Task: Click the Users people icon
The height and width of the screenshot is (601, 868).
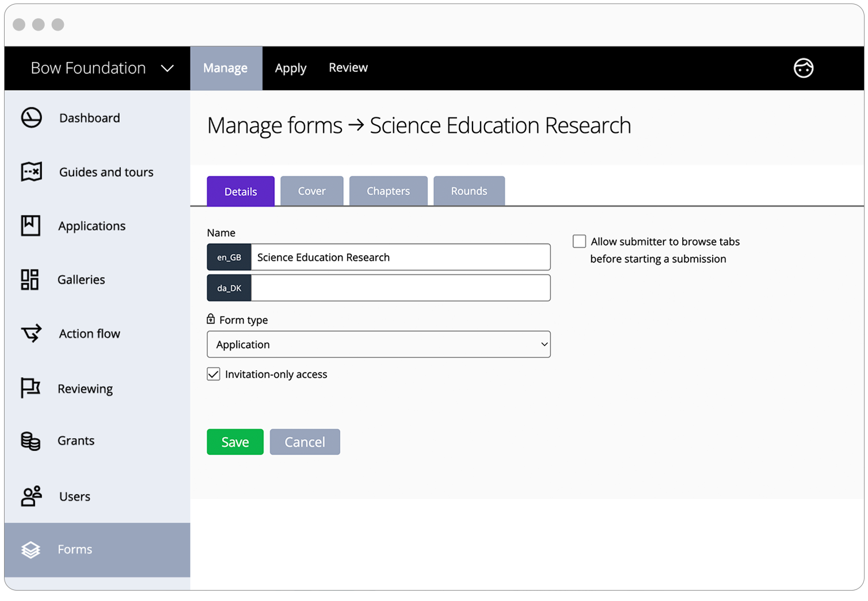Action: 32,496
